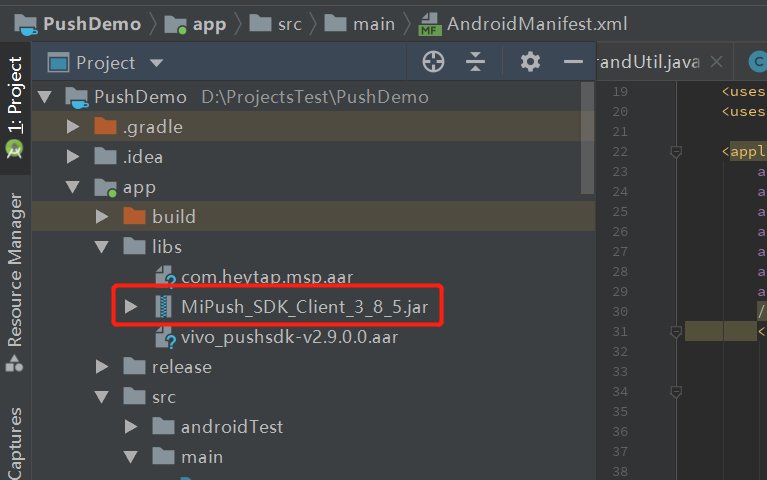Select com.heytap.msp.aar library file
The image size is (767, 480).
coord(267,277)
